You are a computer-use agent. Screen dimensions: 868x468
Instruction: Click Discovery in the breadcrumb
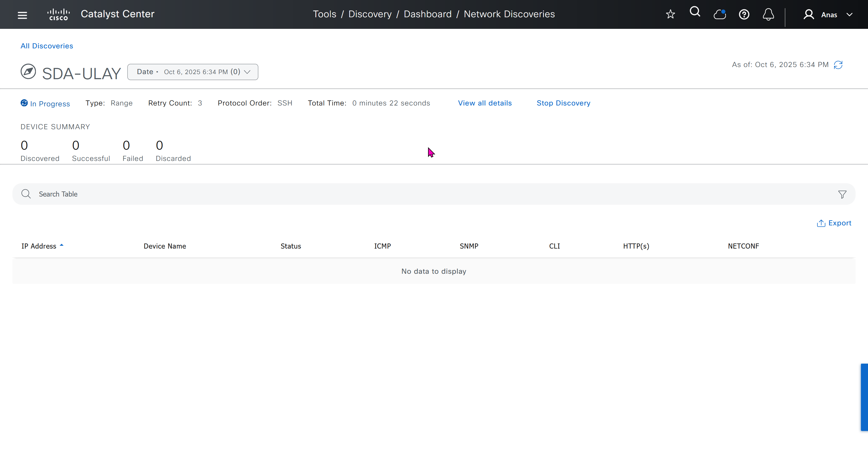click(x=370, y=14)
